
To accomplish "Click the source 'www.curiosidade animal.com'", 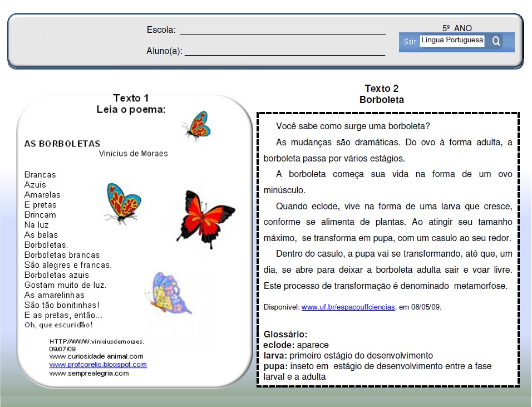I will pos(96,356).
